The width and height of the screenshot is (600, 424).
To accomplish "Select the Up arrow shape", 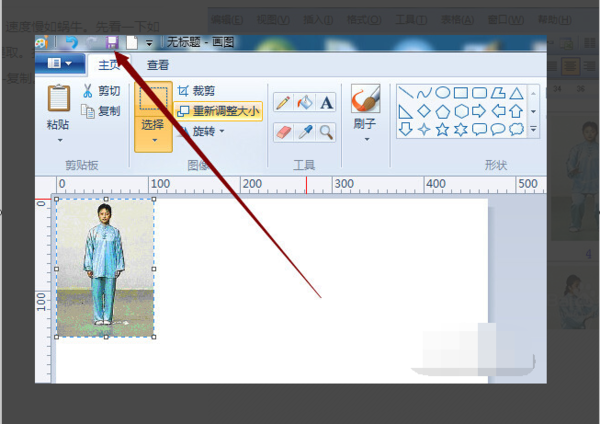I will [516, 111].
